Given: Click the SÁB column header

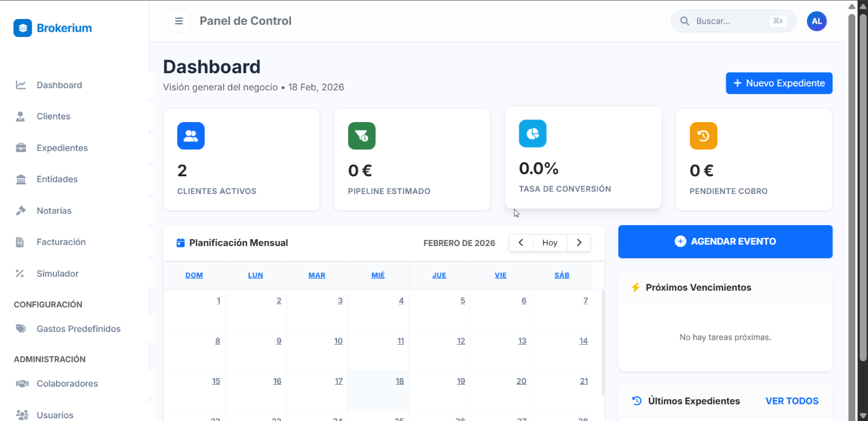Looking at the screenshot, I should click(x=562, y=275).
